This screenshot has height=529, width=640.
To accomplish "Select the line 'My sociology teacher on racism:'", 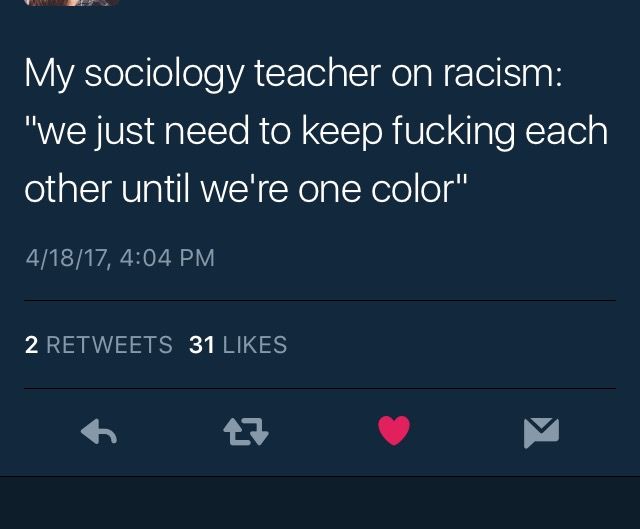I will tap(293, 73).
